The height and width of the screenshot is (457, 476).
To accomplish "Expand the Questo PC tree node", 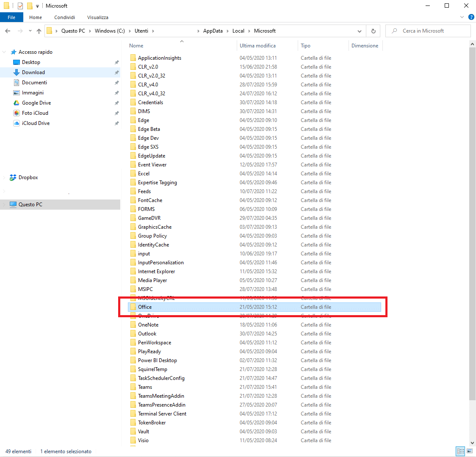I will 4,205.
